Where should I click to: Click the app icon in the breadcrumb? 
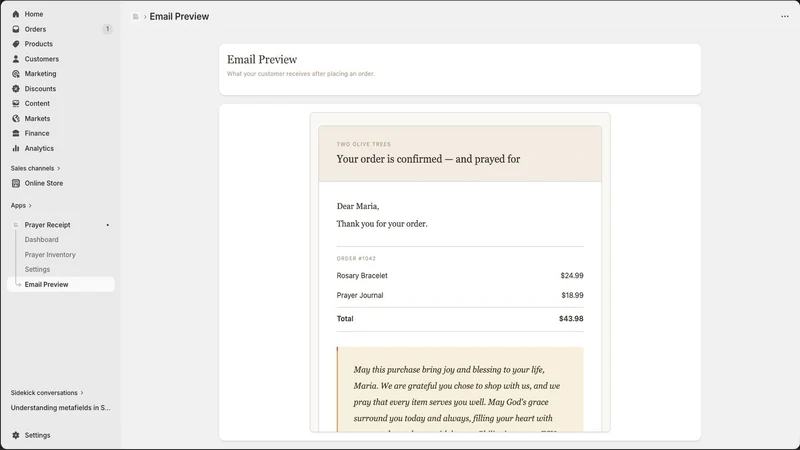pos(135,17)
